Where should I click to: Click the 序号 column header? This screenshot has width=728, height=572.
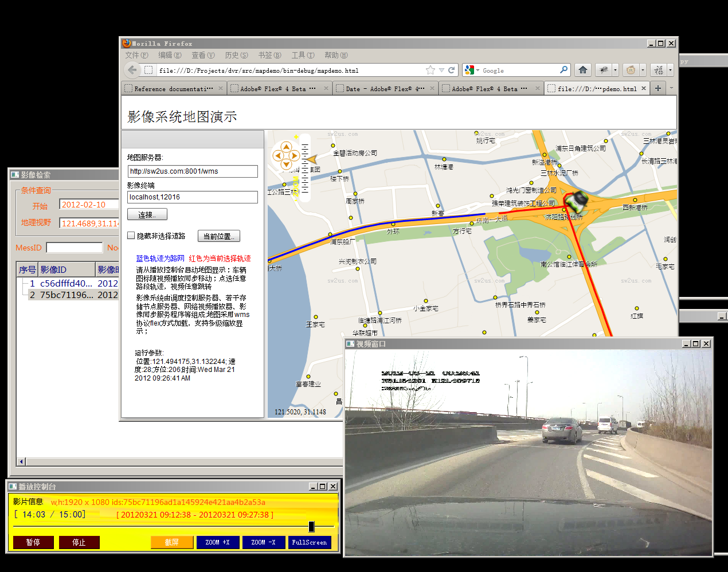pos(28,269)
